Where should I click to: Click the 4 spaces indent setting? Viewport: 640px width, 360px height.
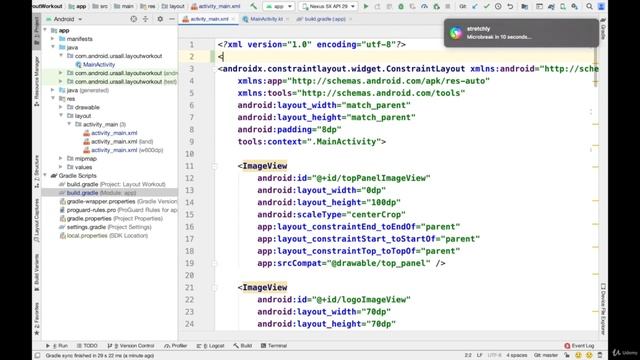pos(517,356)
